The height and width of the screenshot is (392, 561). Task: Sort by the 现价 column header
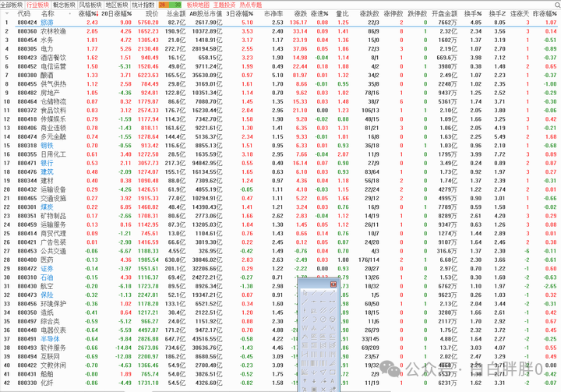tap(152, 13)
